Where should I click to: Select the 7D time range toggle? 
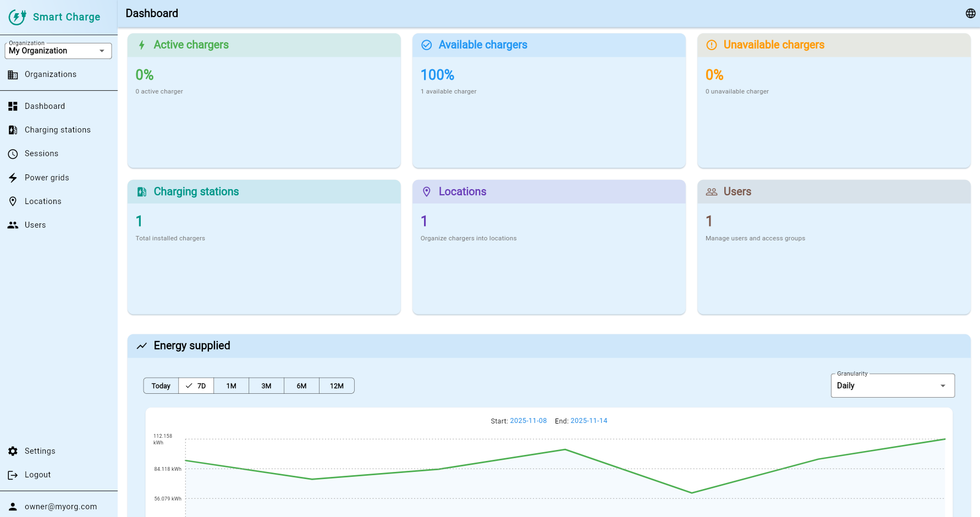pos(196,386)
